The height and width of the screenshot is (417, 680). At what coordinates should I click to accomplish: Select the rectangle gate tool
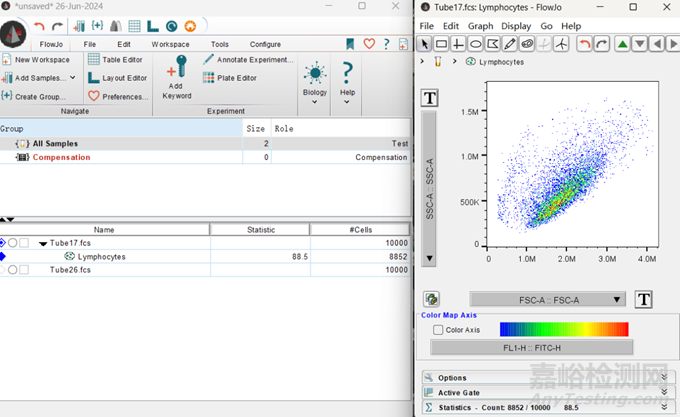point(441,44)
